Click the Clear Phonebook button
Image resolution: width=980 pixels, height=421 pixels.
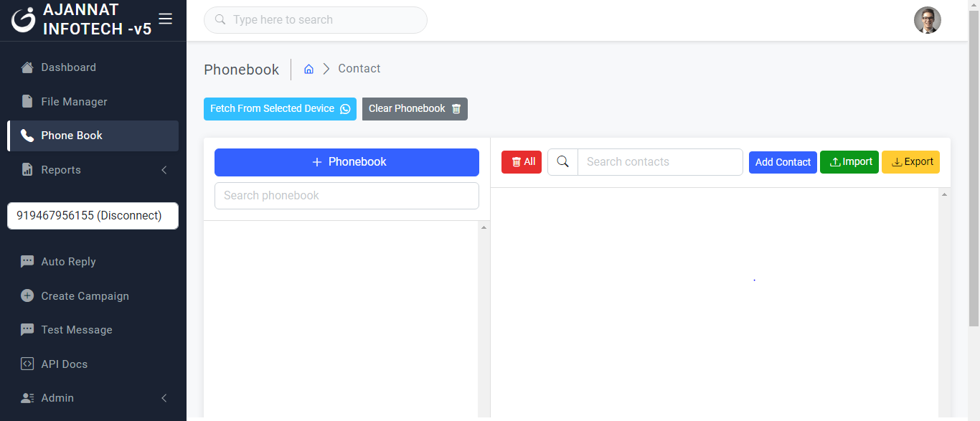(415, 109)
